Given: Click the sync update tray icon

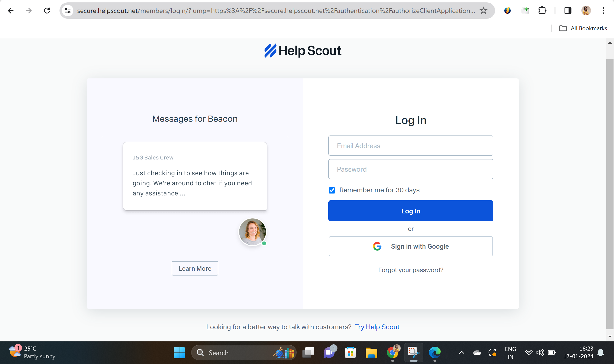Looking at the screenshot, I should (x=492, y=353).
